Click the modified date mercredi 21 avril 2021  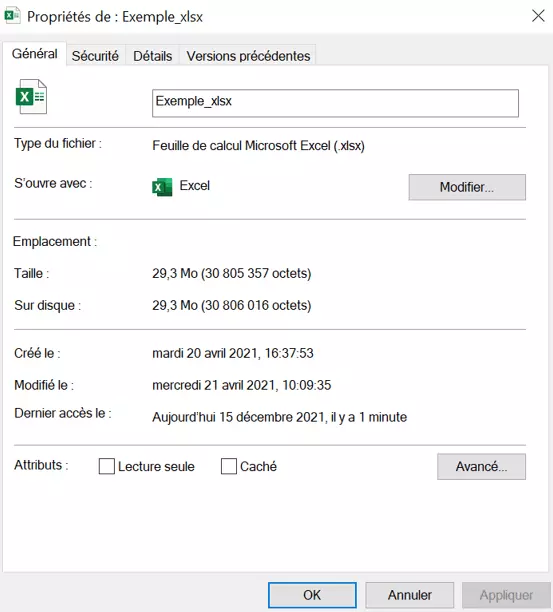(x=242, y=385)
